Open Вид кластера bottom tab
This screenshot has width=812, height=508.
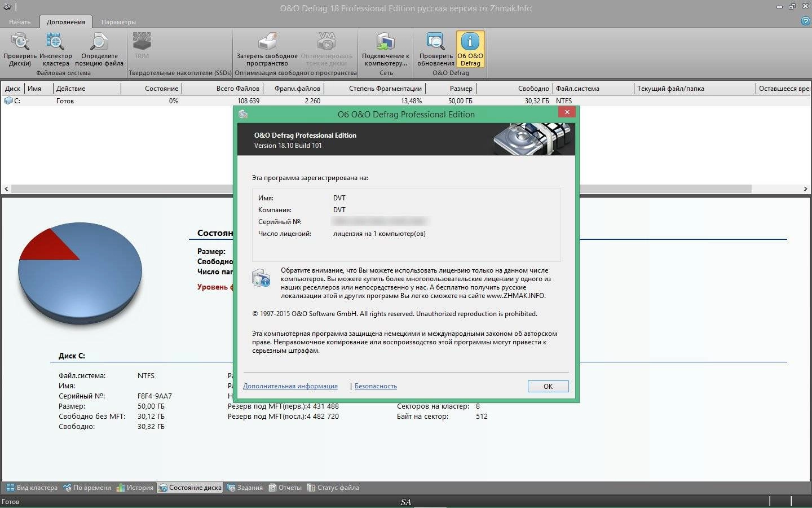(x=32, y=488)
